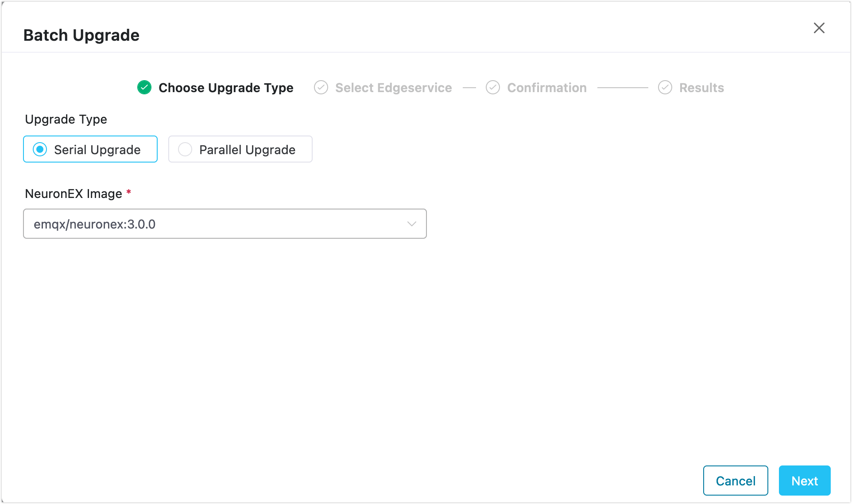Switch to the Results step label
This screenshot has width=852, height=504.
(x=701, y=88)
